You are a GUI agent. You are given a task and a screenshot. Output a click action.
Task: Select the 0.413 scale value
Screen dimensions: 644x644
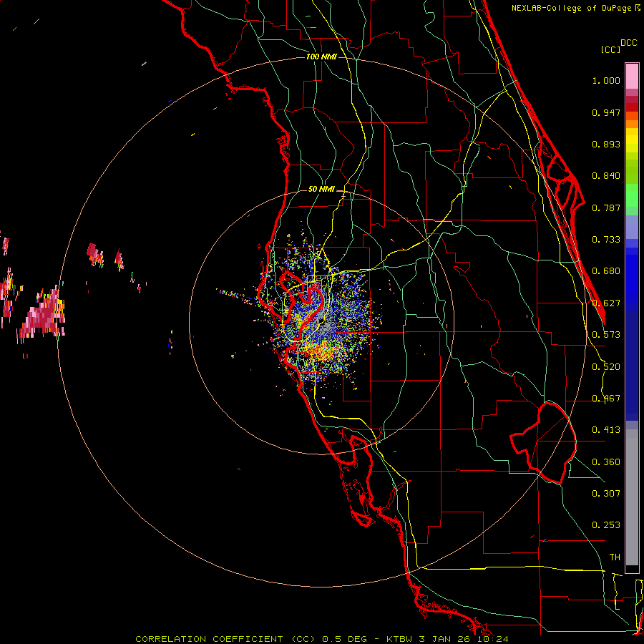606,430
